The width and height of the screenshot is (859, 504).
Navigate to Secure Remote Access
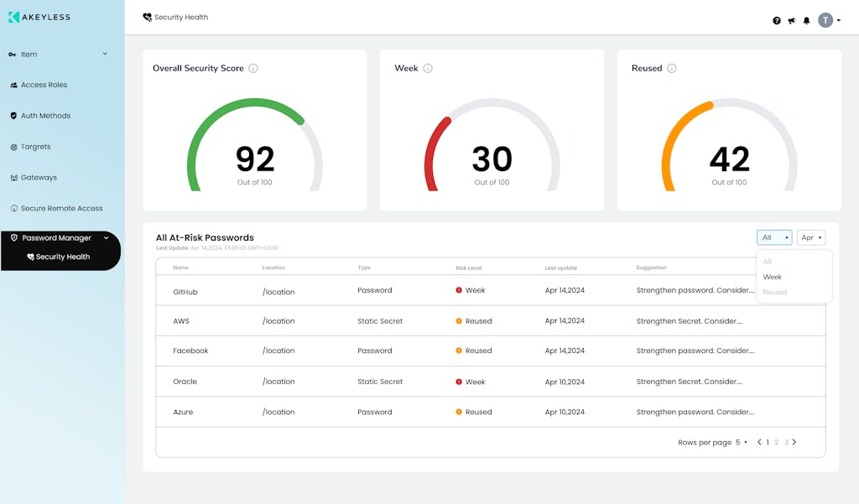(x=61, y=209)
